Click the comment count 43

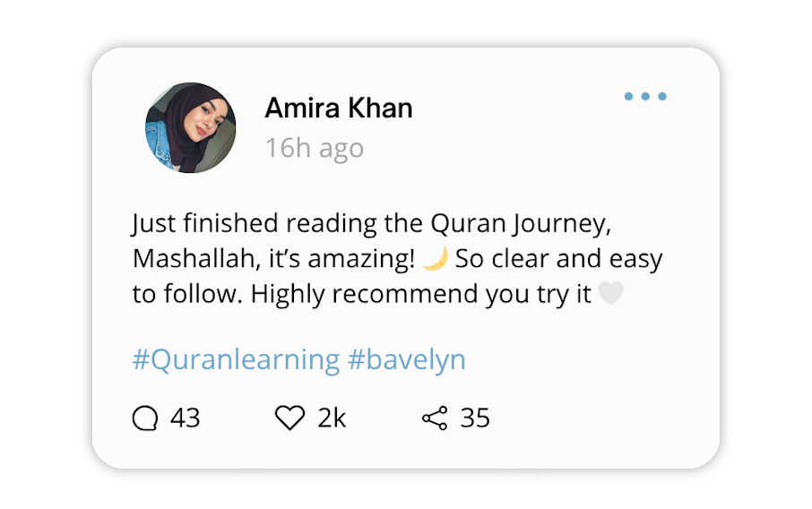[x=185, y=418]
